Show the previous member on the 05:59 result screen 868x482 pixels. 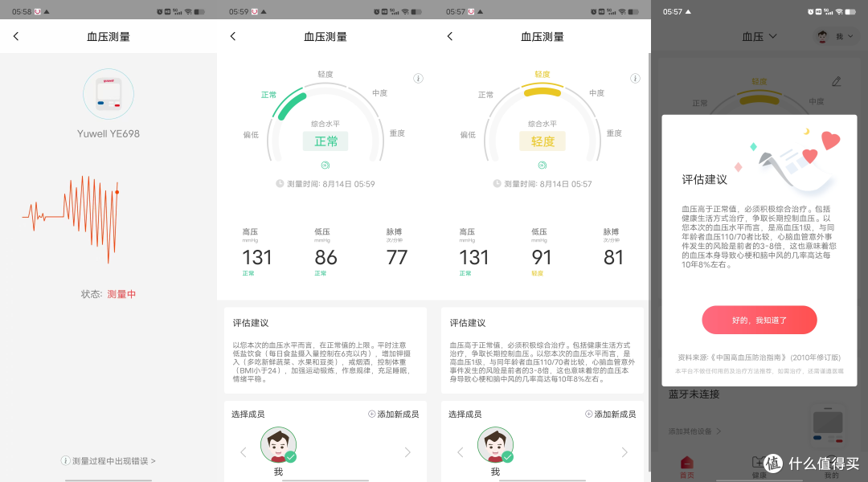243,452
